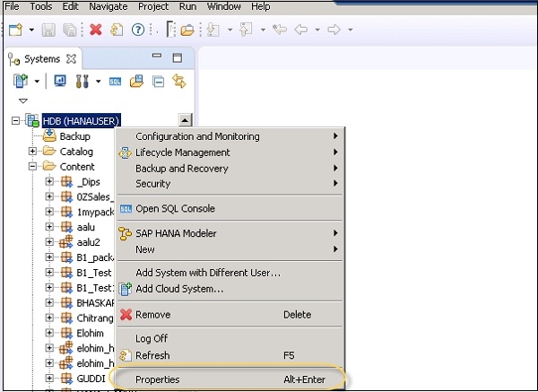Click Refresh in the context menu

[152, 355]
